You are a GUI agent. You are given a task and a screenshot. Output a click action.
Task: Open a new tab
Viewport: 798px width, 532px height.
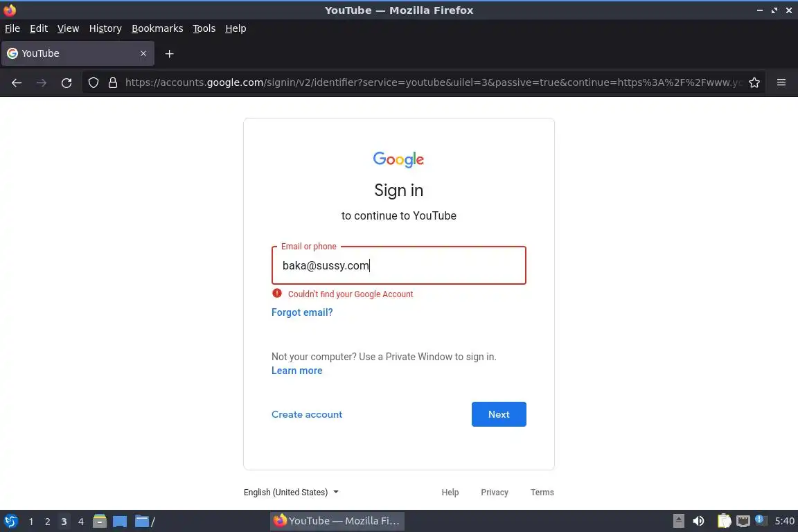170,53
